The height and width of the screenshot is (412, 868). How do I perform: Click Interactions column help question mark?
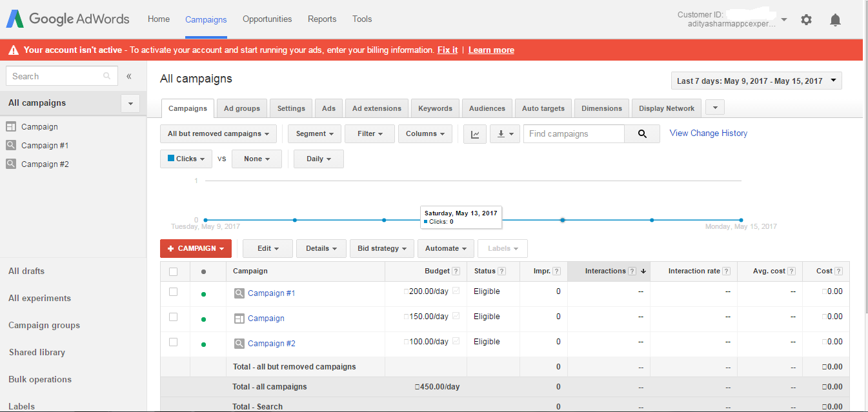point(632,271)
